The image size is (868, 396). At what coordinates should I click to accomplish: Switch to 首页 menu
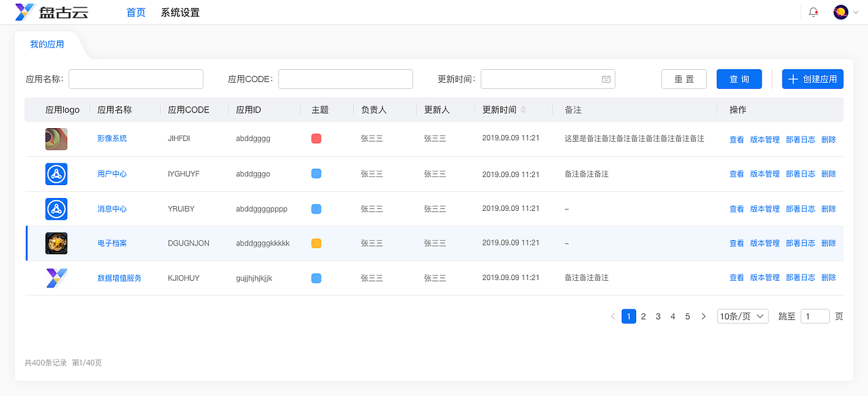[136, 12]
